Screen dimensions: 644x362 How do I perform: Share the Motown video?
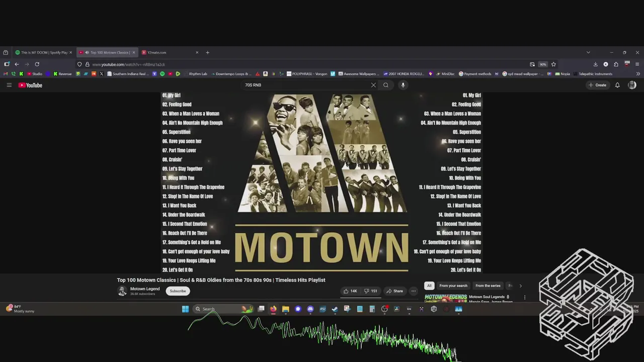[x=394, y=291]
